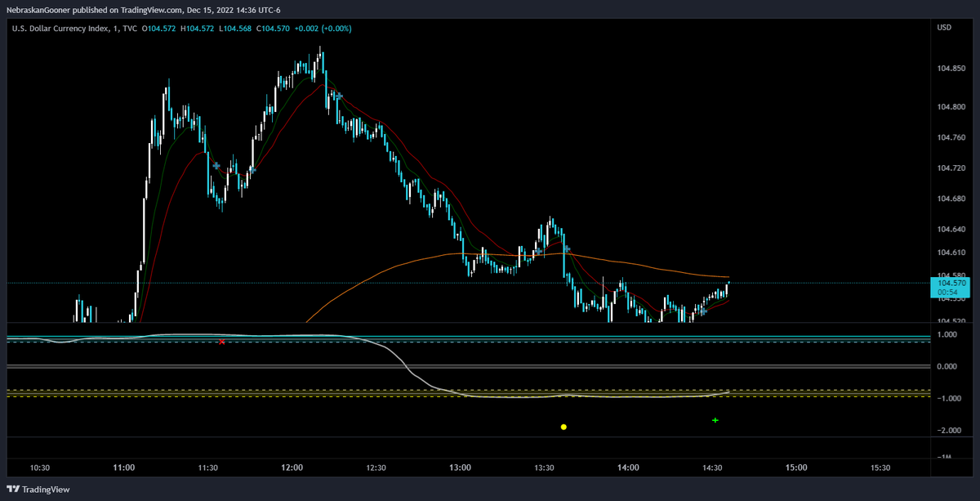Click the USD currency label on price axis
The height and width of the screenshot is (501, 980).
pos(944,28)
